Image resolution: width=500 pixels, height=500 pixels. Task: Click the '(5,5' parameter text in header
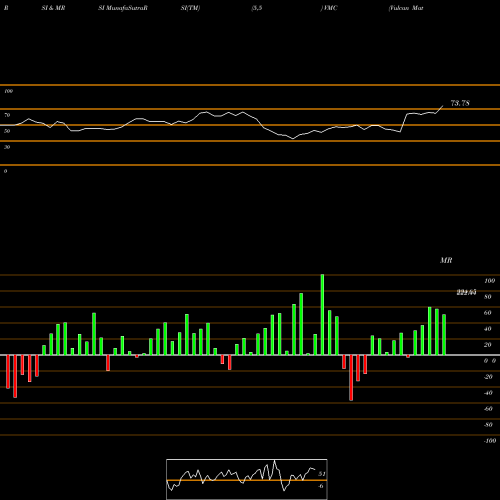pos(257,8)
